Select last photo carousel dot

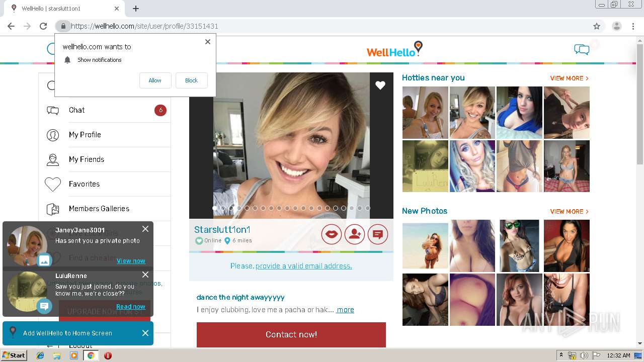click(368, 208)
